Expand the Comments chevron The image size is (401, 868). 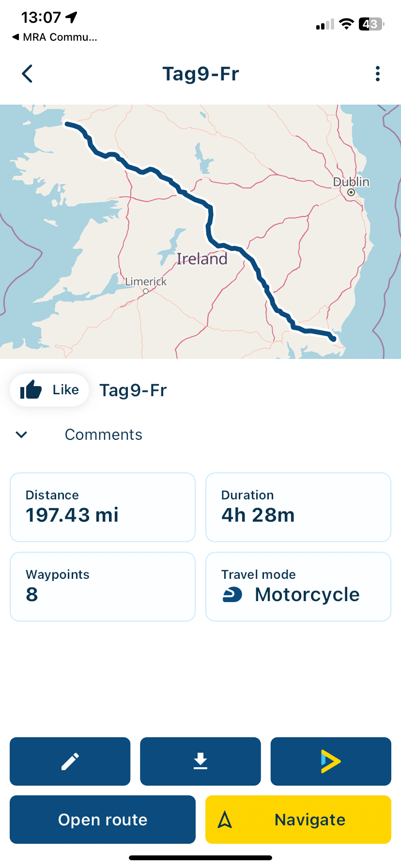(x=21, y=434)
